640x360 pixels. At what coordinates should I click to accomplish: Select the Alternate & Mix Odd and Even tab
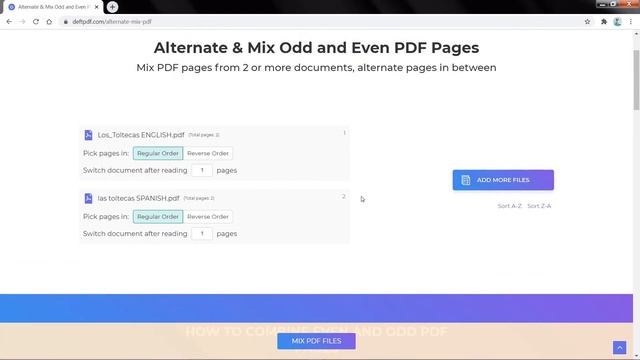tap(53, 7)
